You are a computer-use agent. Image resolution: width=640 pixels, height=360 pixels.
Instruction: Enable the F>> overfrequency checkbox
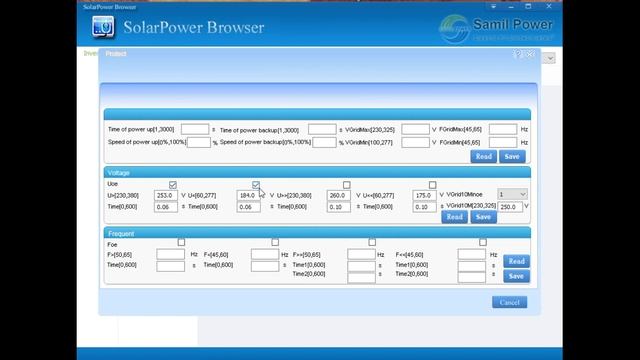[x=372, y=242]
